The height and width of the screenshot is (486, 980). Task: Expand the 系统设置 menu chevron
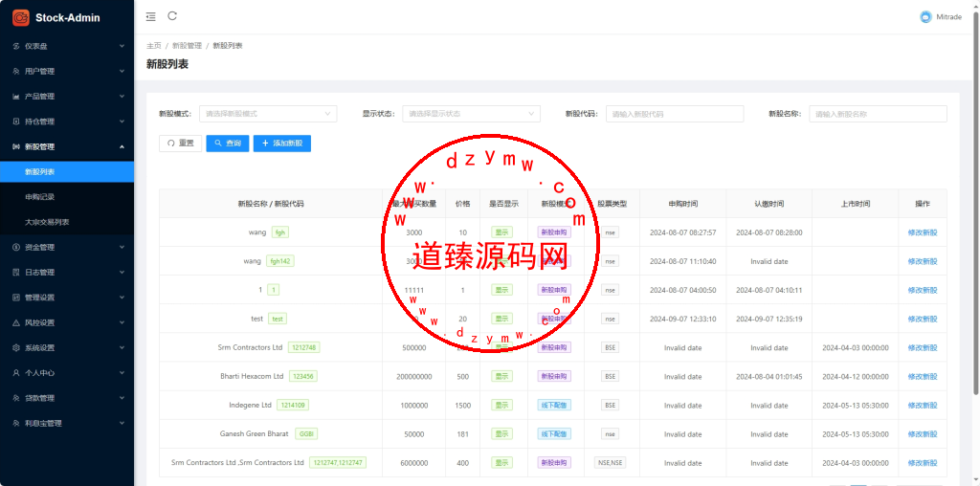pyautogui.click(x=122, y=348)
